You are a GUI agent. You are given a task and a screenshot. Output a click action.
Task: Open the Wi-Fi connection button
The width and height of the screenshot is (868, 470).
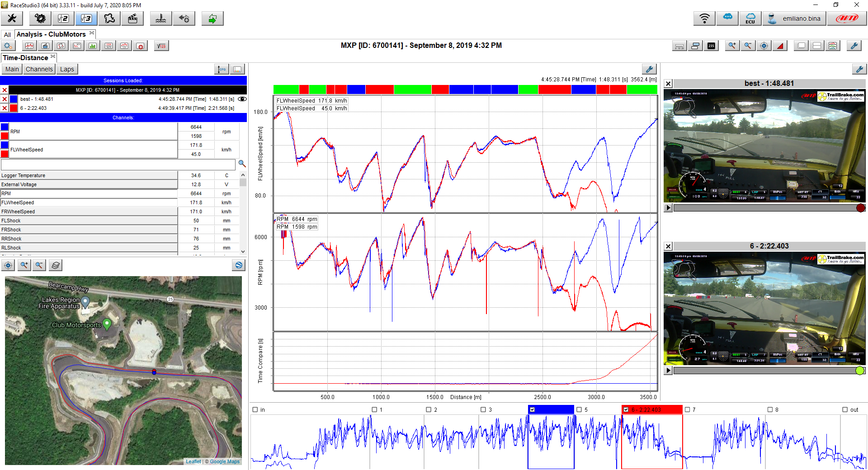pyautogui.click(x=704, y=19)
